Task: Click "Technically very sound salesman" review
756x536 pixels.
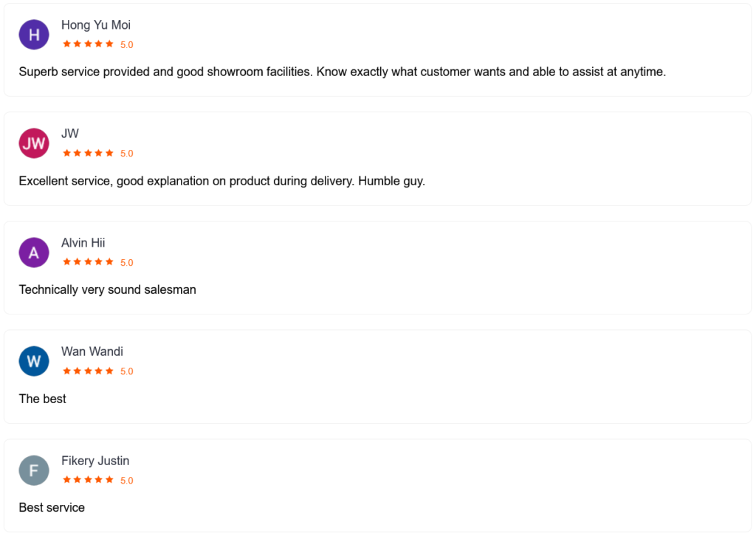Action: 108,289
